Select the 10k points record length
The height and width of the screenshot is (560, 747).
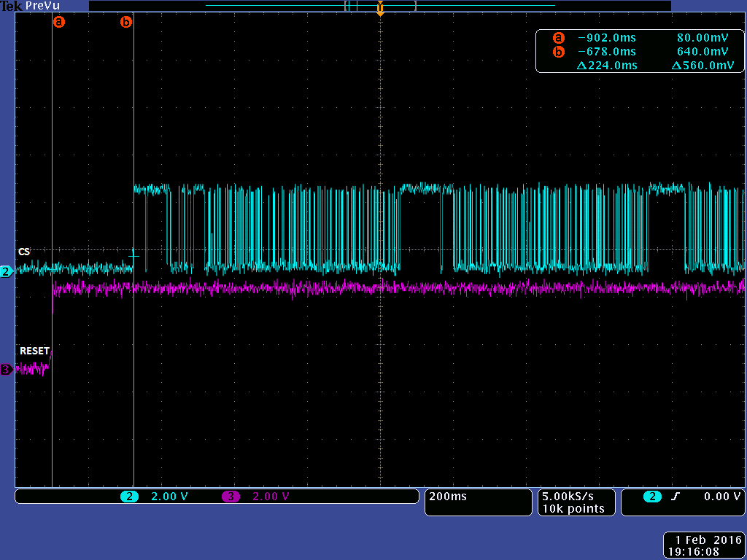coord(573,508)
